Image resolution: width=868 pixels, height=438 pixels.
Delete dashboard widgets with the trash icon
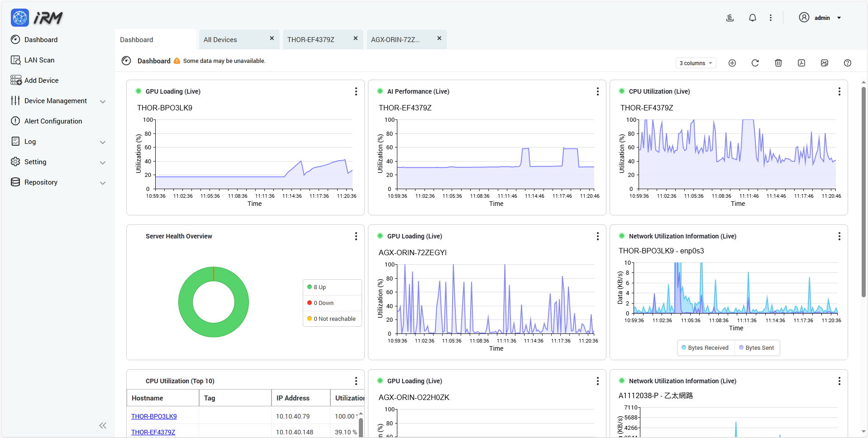click(778, 63)
